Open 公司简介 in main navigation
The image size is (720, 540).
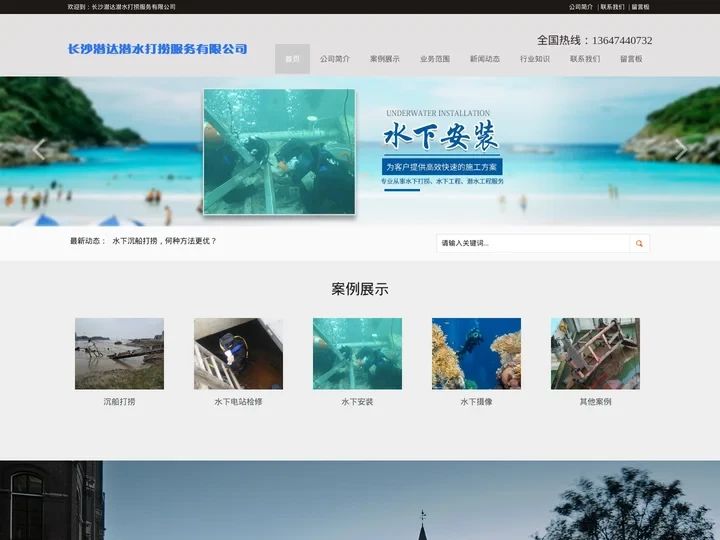click(335, 59)
